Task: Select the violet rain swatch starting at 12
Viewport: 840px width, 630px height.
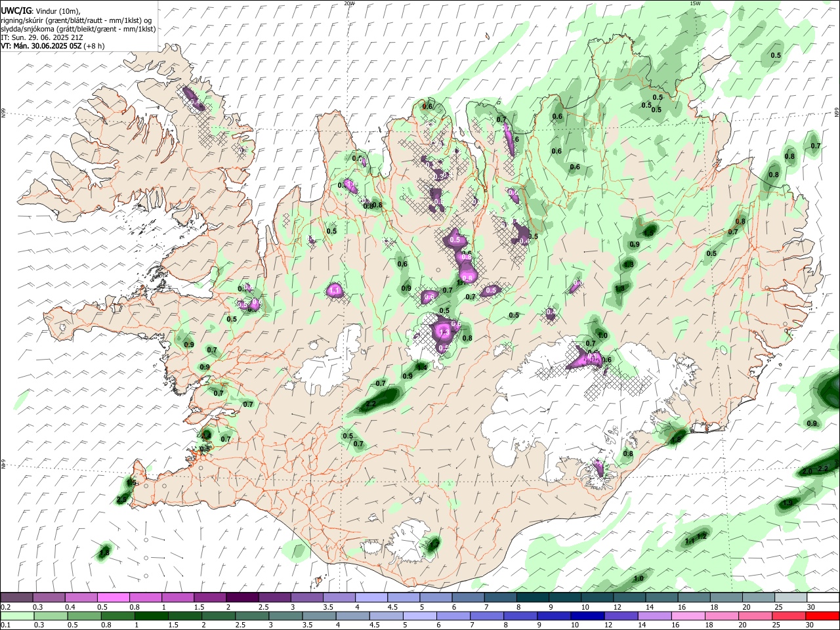Action: [621, 616]
